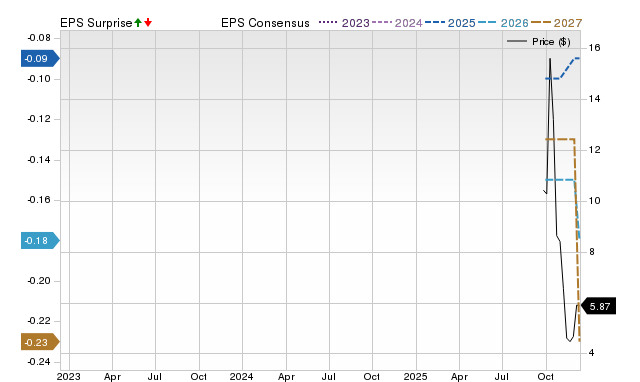This screenshot has height=382, width=640.
Task: Click the dark blue -0.09 value marker
Action: [40, 59]
